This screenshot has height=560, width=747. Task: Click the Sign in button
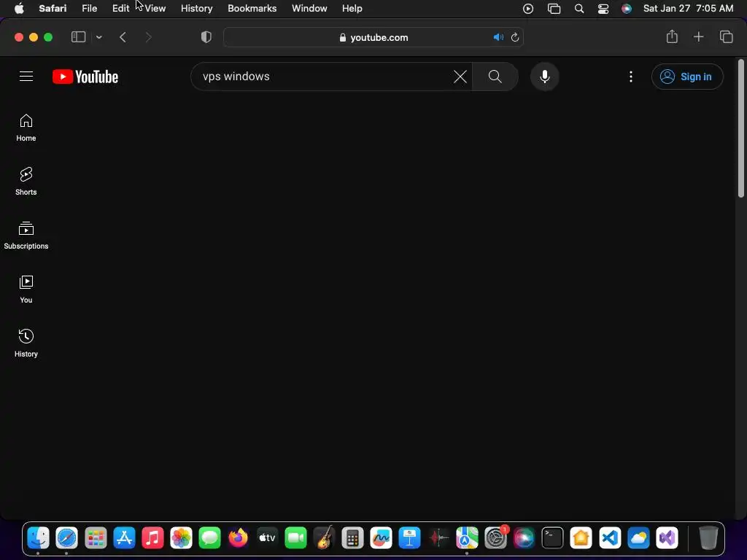click(687, 77)
